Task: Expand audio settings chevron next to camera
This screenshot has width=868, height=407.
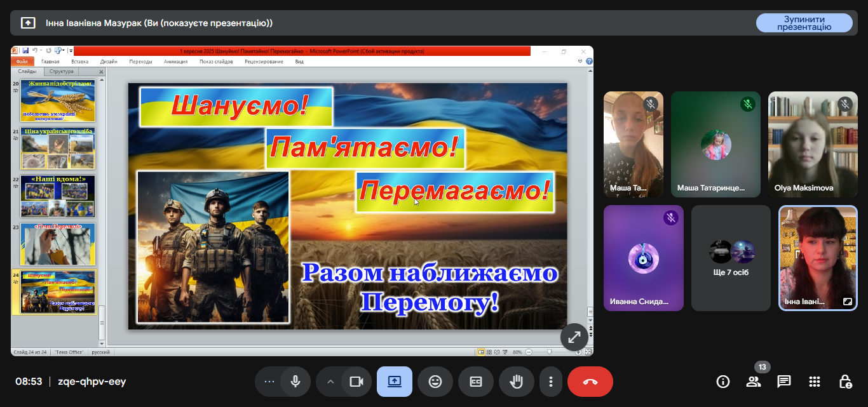Action: click(x=330, y=382)
